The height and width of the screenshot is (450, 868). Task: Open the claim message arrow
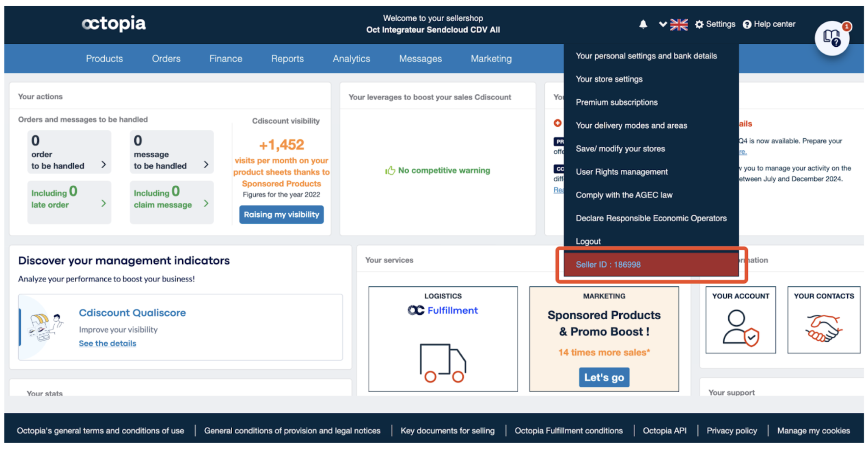coord(206,203)
